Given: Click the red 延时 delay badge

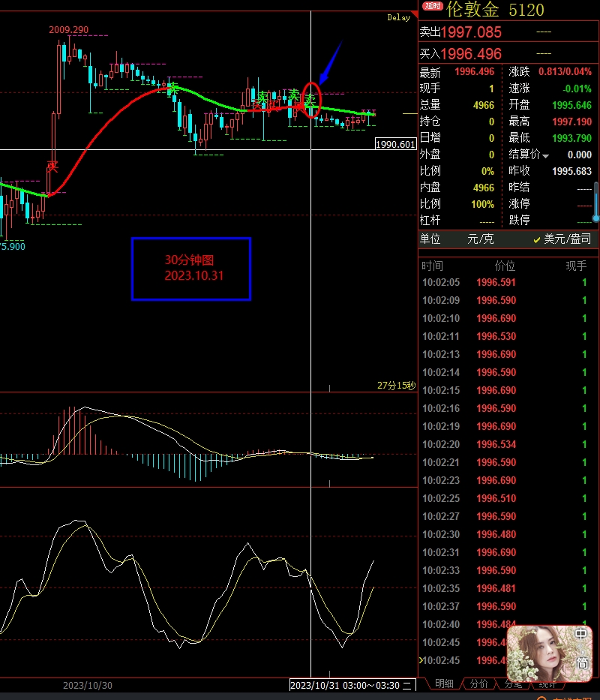Looking at the screenshot, I should [433, 7].
